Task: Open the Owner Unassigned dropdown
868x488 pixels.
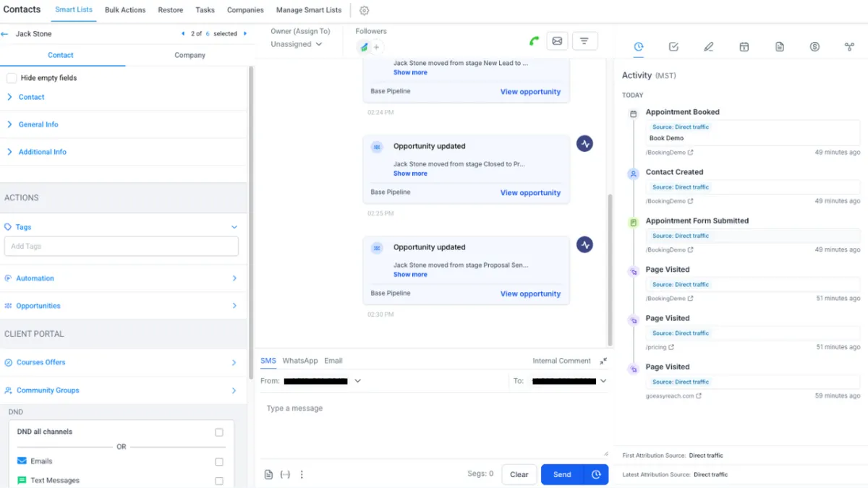Action: click(x=297, y=44)
